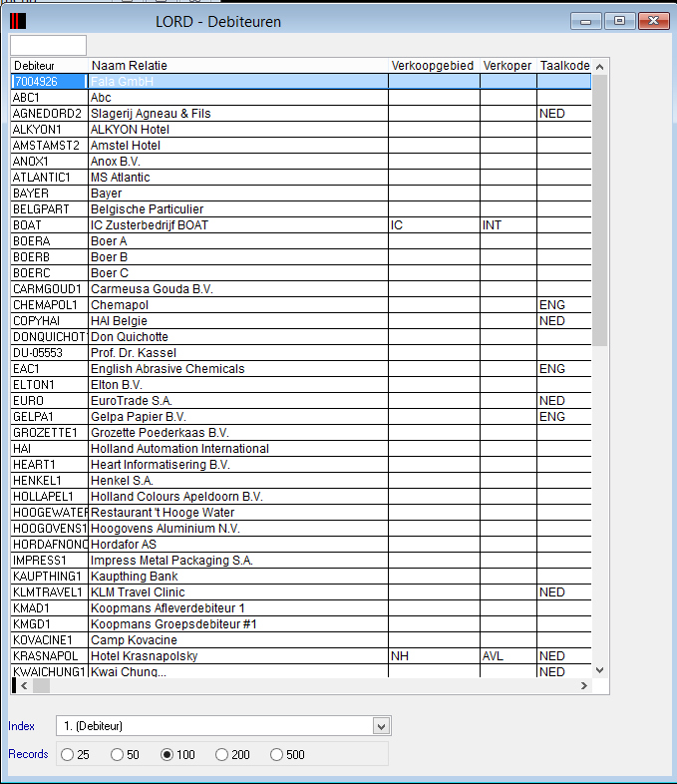677x784 pixels.
Task: Click the NH Verkoopgebied cell for KRASNAPOL
Action: 434,656
